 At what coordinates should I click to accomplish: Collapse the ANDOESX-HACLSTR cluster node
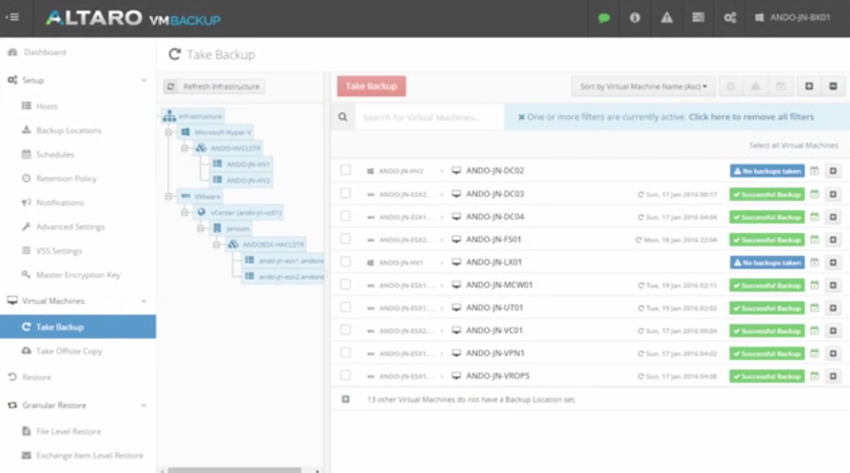tap(216, 244)
